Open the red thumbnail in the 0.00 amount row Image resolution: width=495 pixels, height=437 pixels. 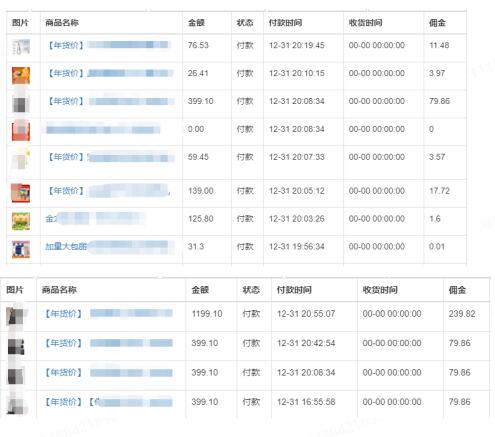click(x=21, y=130)
